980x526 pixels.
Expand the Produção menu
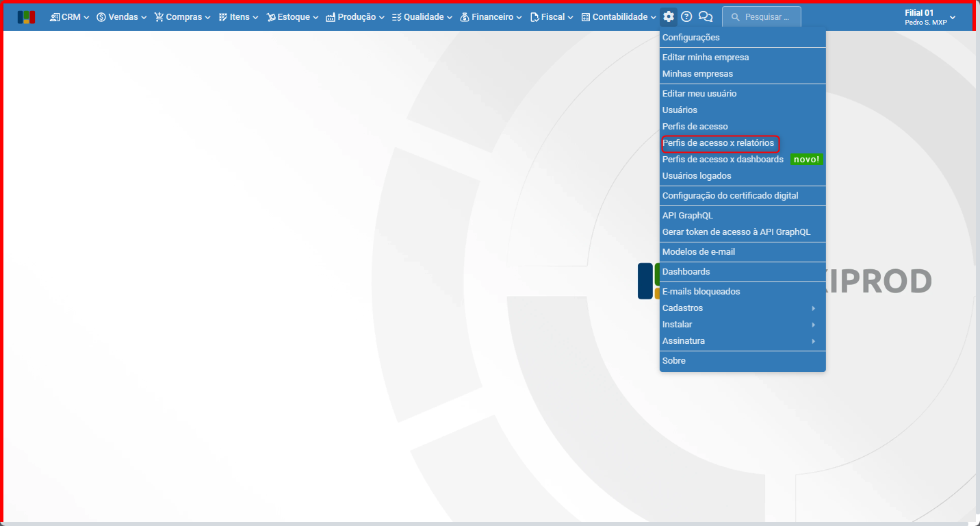tap(355, 17)
